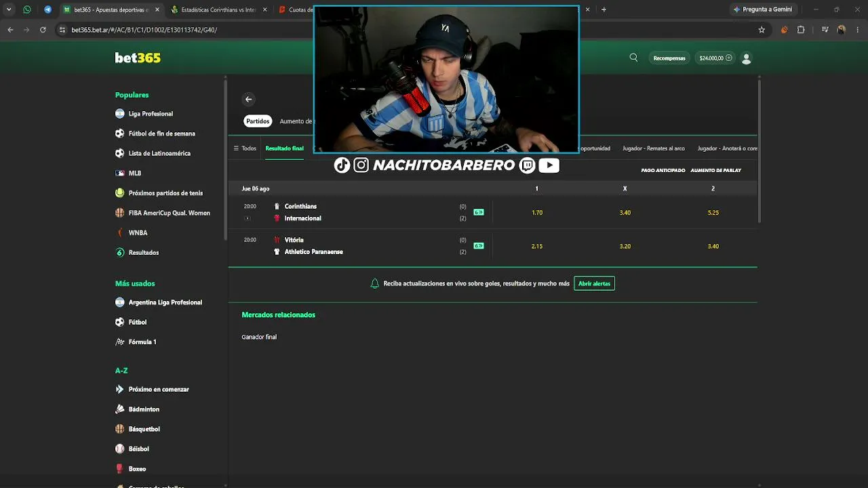Select Internacional away win odds 5.25
This screenshot has height=488, width=868.
pos(713,212)
